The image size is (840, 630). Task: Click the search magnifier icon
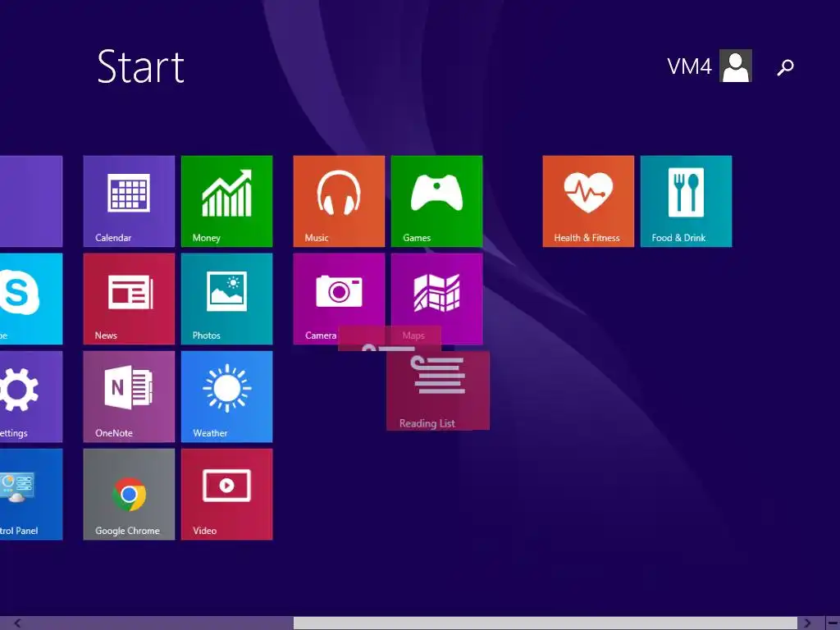point(785,67)
